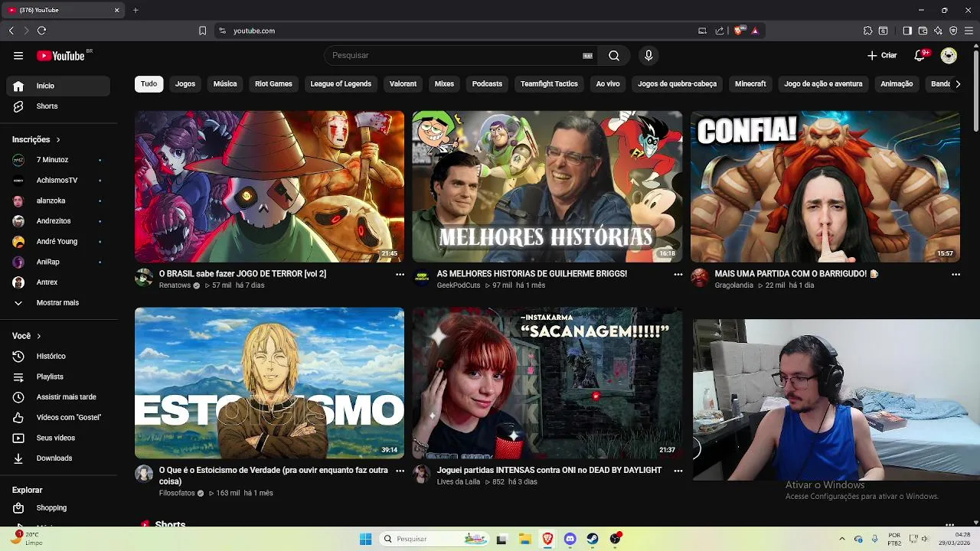Viewport: 980px width, 551px height.
Task: Go to Início in sidebar
Action: 58,86
